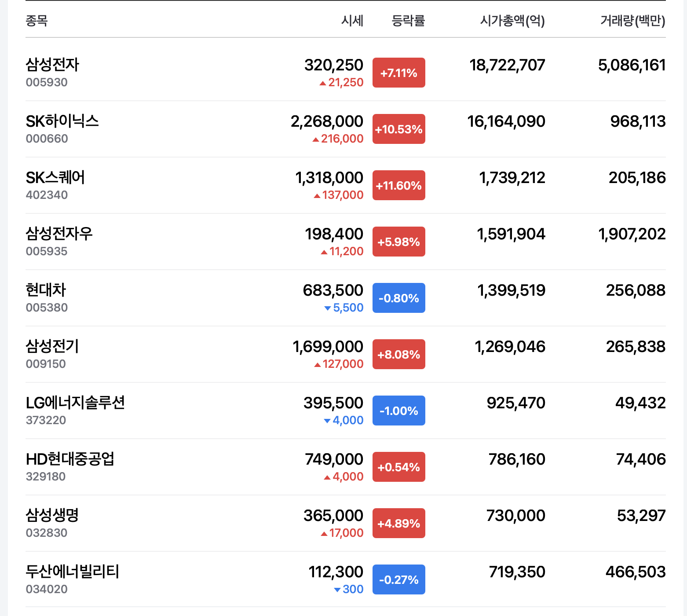Screen dimensions: 687x616
Task: Open the SK스퀘어 stock name
Action: [x=55, y=177]
